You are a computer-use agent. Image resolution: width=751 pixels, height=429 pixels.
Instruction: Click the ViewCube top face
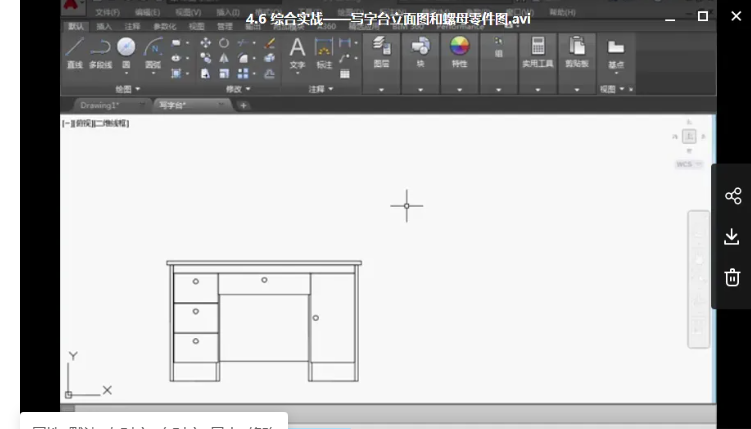click(689, 136)
